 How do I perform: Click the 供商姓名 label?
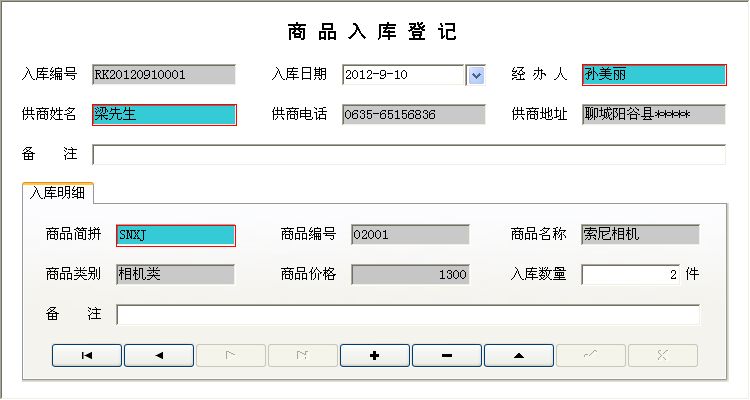pyautogui.click(x=49, y=114)
